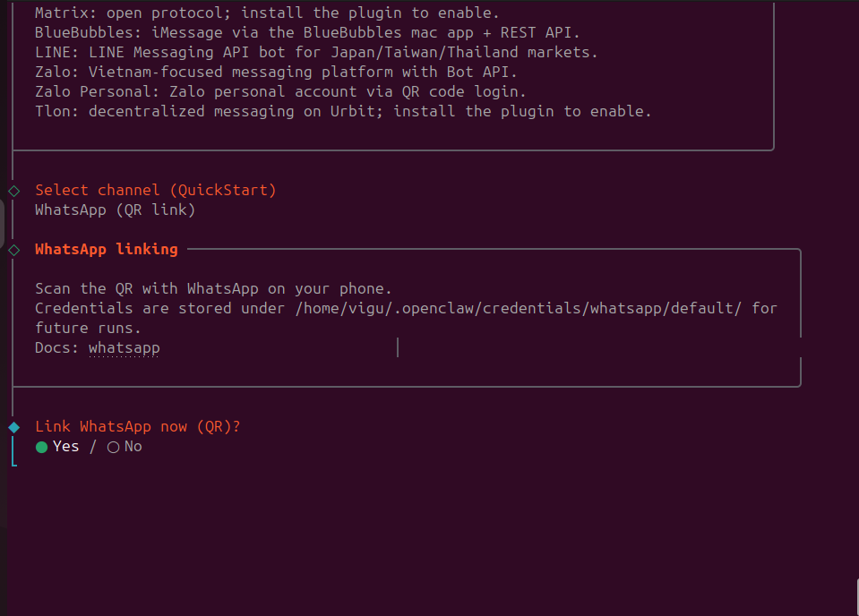Screen dimensions: 859x616
Task: Click the LINE Messaging API line
Action: 316,53
